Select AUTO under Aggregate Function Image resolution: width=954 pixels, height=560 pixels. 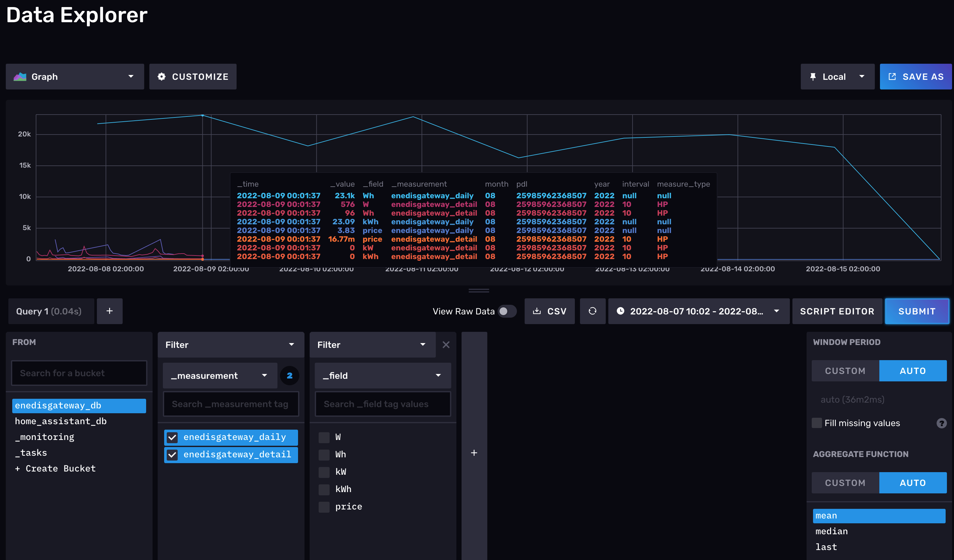913,483
